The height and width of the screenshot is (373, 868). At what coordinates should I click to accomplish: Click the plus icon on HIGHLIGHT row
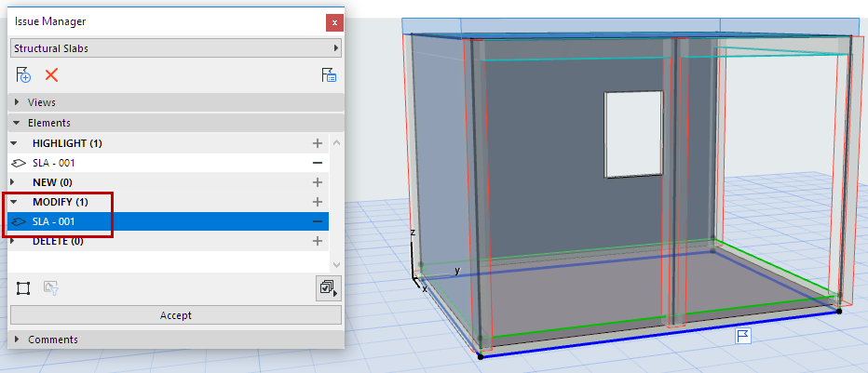pyautogui.click(x=318, y=143)
